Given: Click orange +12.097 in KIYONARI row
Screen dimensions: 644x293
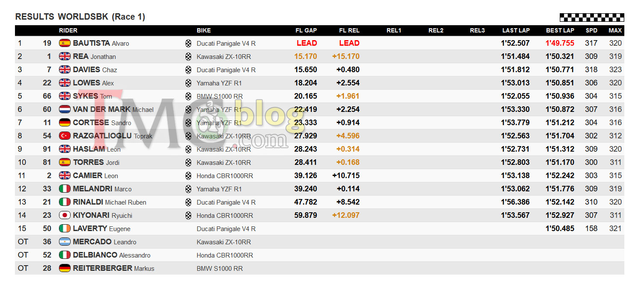Looking at the screenshot, I should (346, 215).
